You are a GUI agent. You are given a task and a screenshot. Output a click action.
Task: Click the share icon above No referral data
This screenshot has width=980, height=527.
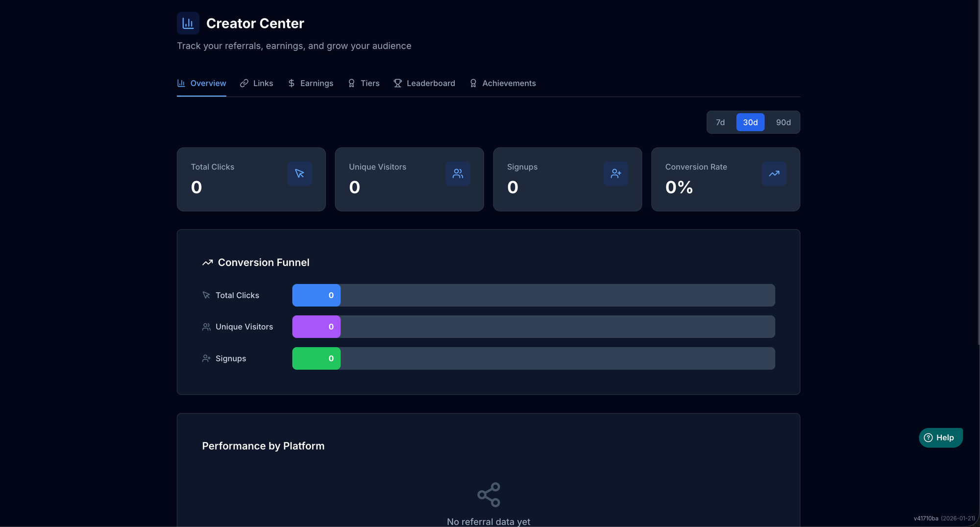[x=489, y=494]
